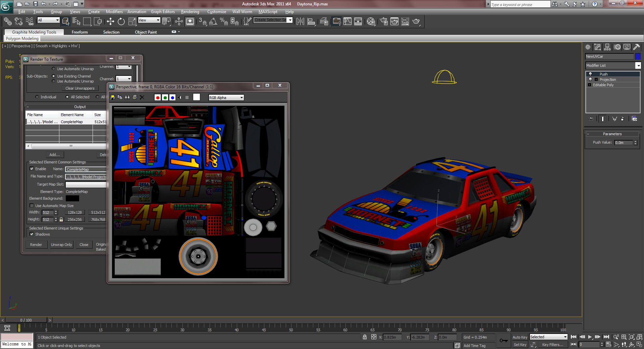Switch to the Object Paint ribbon tab

[x=146, y=32]
